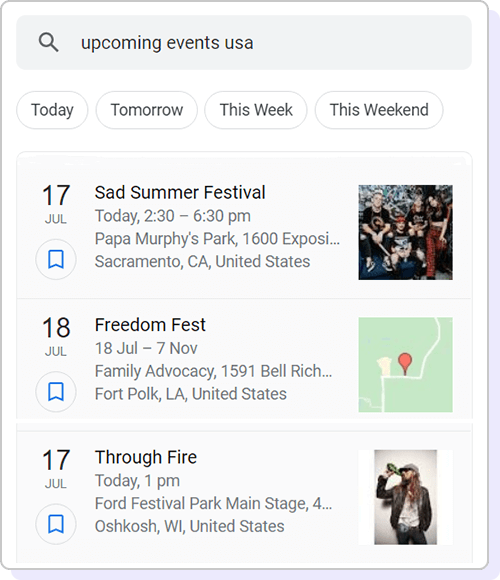Toggle bookmark for Through Fire event
Image resolution: width=500 pixels, height=580 pixels.
56,524
